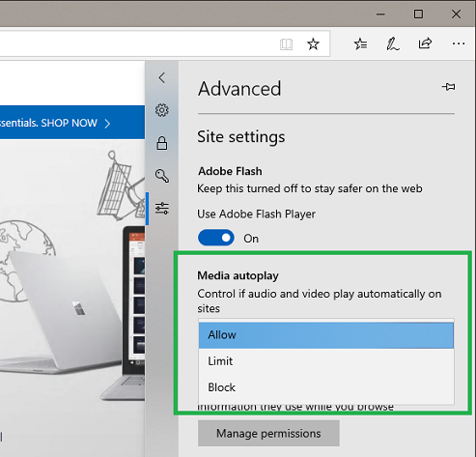Share this page icon

pyautogui.click(x=425, y=43)
